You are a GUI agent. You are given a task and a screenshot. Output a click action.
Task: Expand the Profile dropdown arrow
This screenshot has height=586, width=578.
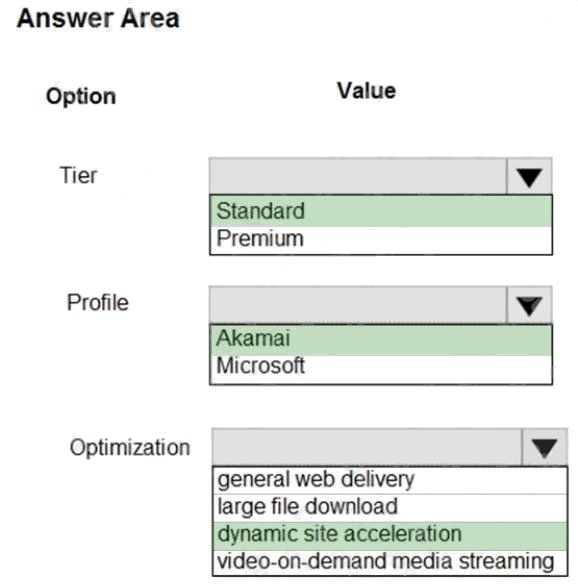click(x=529, y=305)
